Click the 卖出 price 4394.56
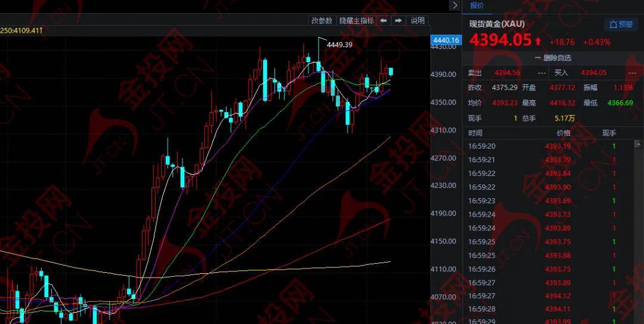 [x=507, y=73]
